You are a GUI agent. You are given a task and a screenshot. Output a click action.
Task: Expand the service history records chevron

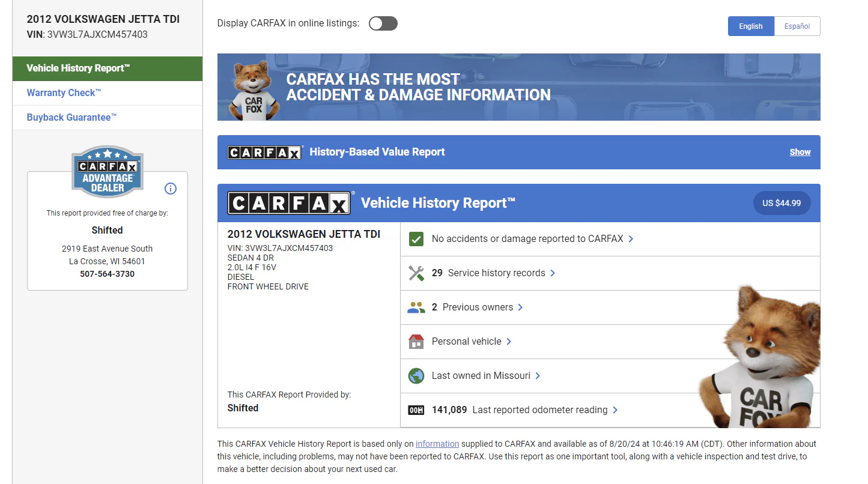553,273
